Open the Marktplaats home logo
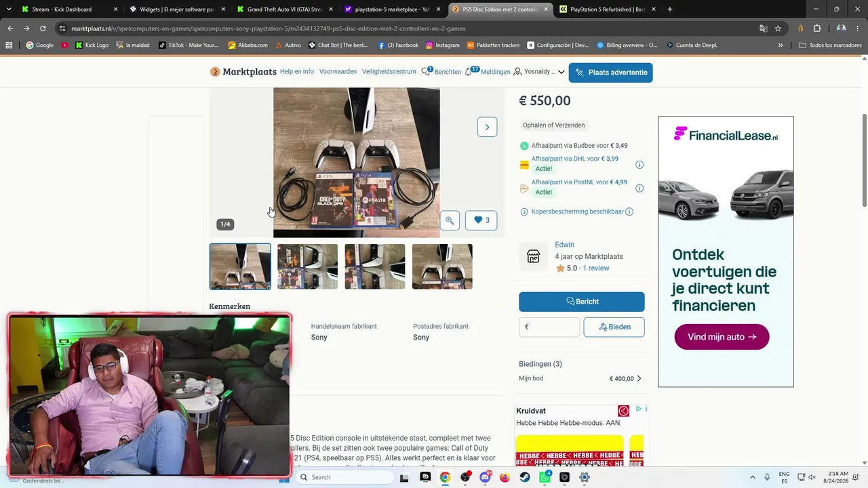The width and height of the screenshot is (868, 488). [x=243, y=72]
